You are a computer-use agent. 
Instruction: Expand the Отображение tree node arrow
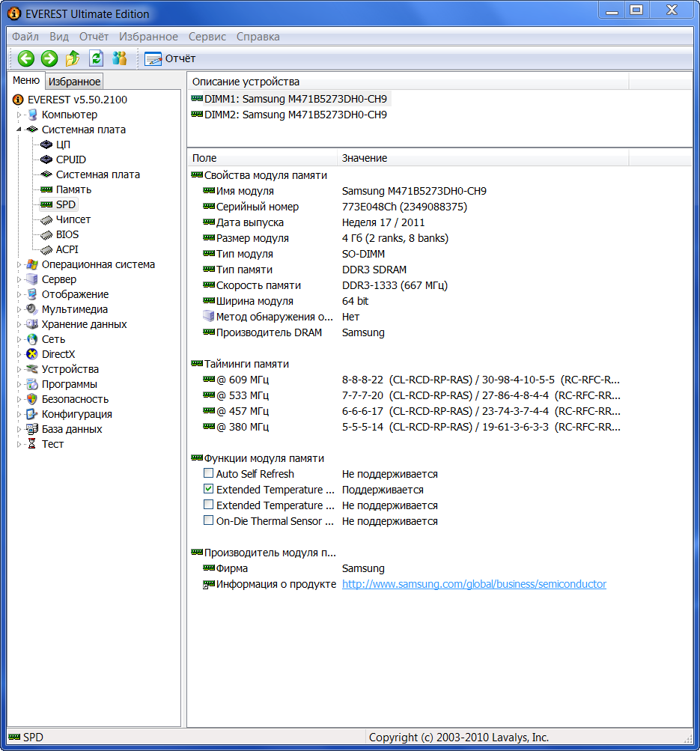coord(19,294)
